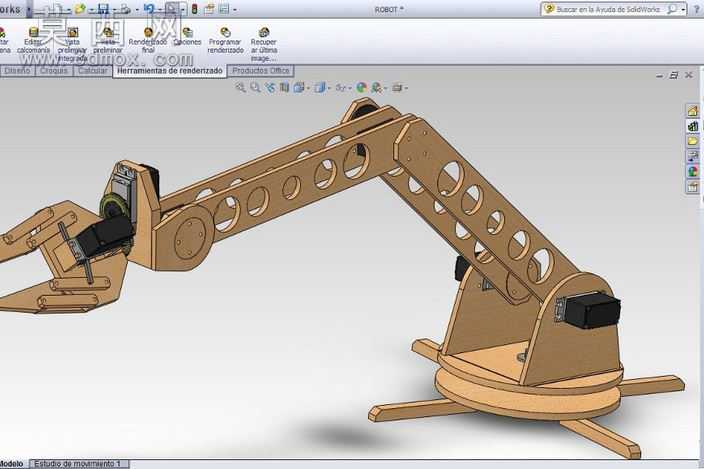Expand the SolidWorks logo menu arrow
This screenshot has width=704, height=469.
[29, 9]
